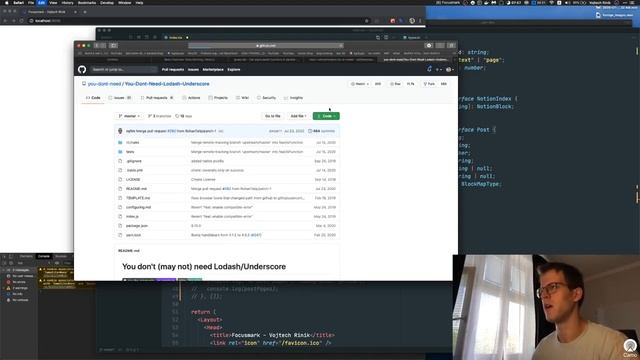Open the README.md file row

click(x=227, y=189)
